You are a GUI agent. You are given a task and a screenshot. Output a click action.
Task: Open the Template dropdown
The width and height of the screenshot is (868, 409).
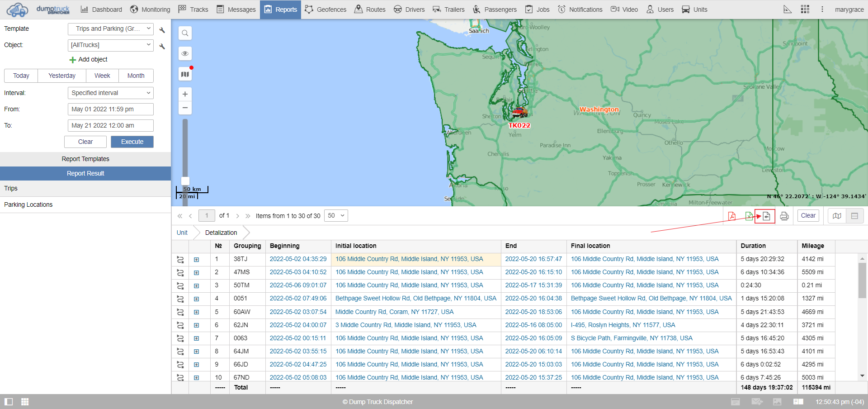[111, 29]
